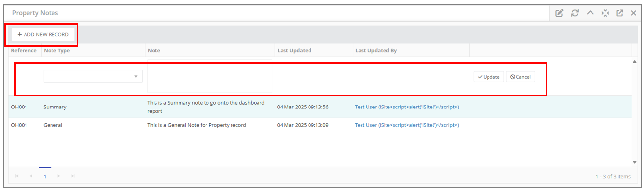644x189 pixels.
Task: Click the 04 Mar 2025 09:13:09 timestamp
Action: click(303, 125)
